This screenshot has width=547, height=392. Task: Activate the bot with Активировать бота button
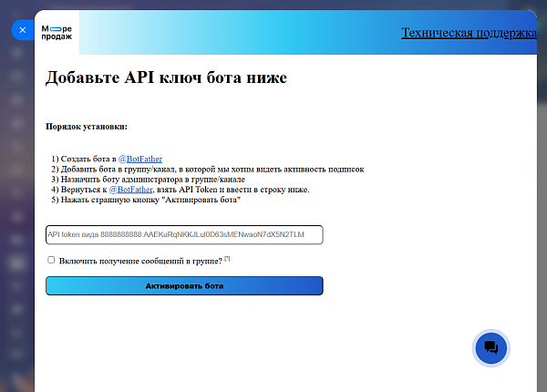(x=184, y=286)
